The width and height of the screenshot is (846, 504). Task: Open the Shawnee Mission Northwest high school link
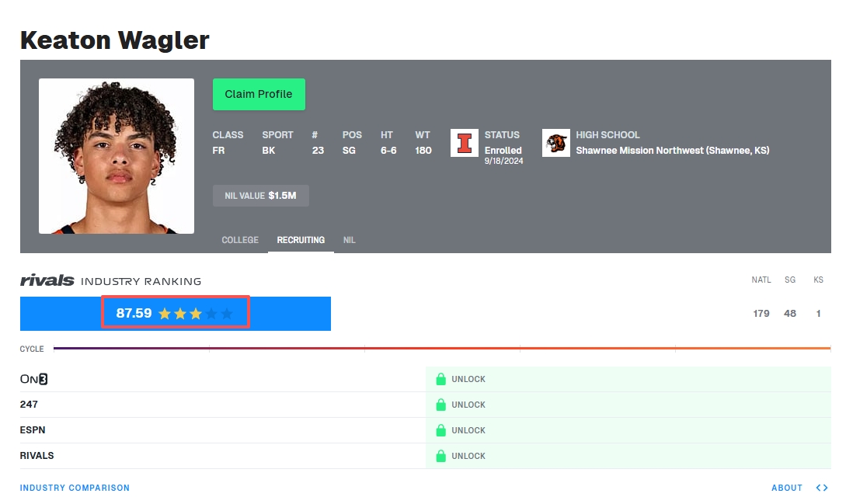tap(672, 151)
